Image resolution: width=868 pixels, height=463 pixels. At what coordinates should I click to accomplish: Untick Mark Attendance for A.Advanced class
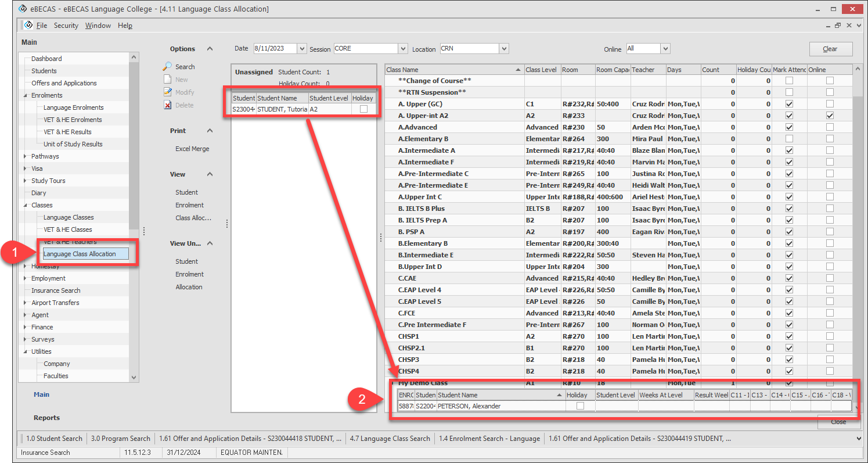[789, 127]
